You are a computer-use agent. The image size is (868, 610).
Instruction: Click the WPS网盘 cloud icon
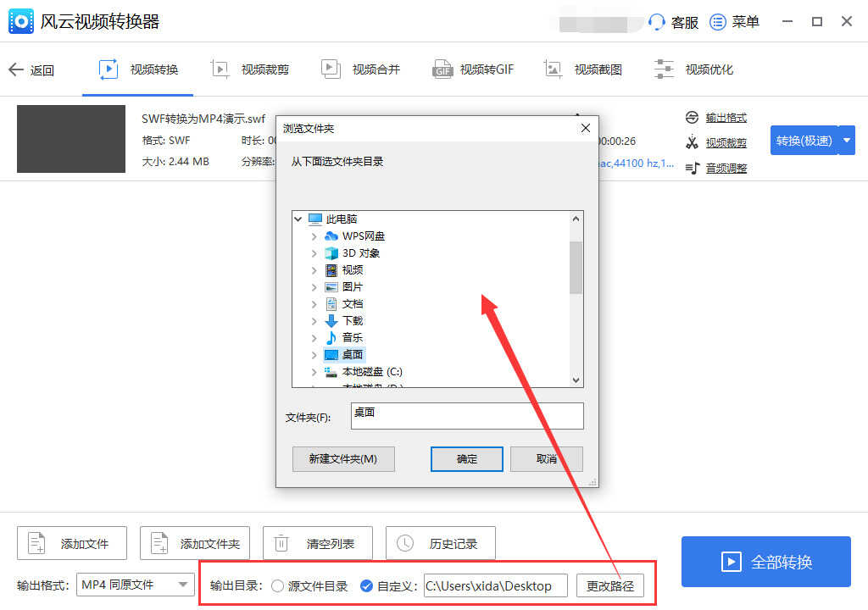click(x=331, y=236)
